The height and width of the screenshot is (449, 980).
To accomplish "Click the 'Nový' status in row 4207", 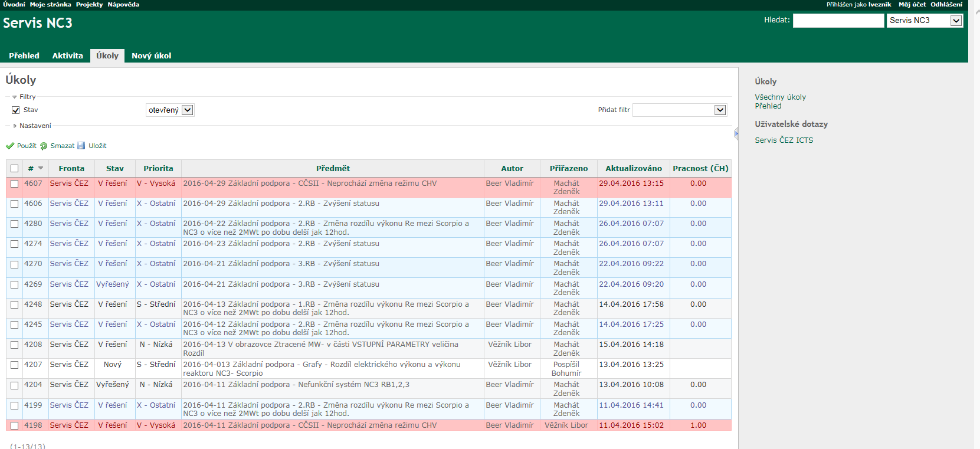I will tap(113, 365).
